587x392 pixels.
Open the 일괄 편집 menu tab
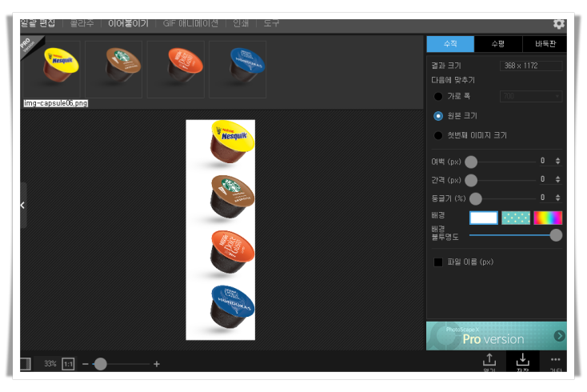click(x=38, y=23)
